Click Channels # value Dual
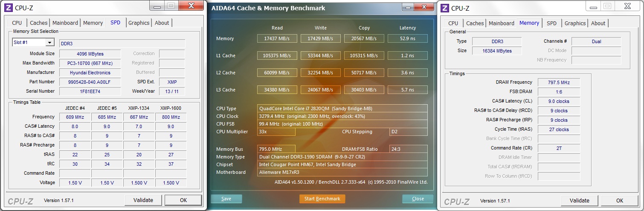 pos(596,41)
